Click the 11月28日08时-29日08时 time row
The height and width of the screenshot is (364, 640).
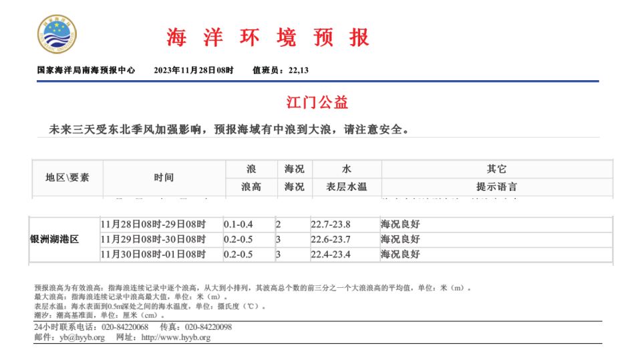153,224
